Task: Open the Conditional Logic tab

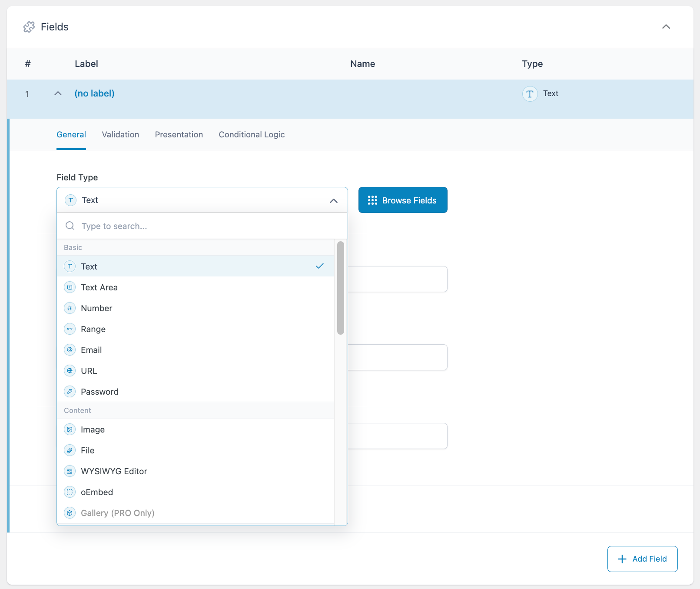Action: coord(252,134)
